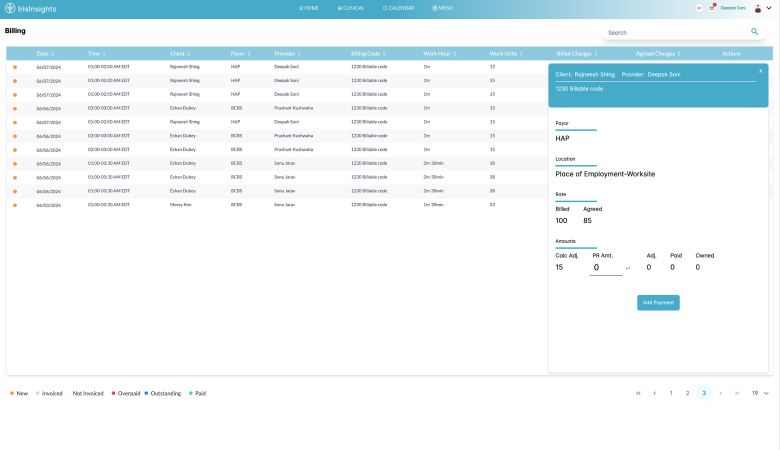Open the CLINICAL navigation item
780x450 pixels.
click(352, 7)
